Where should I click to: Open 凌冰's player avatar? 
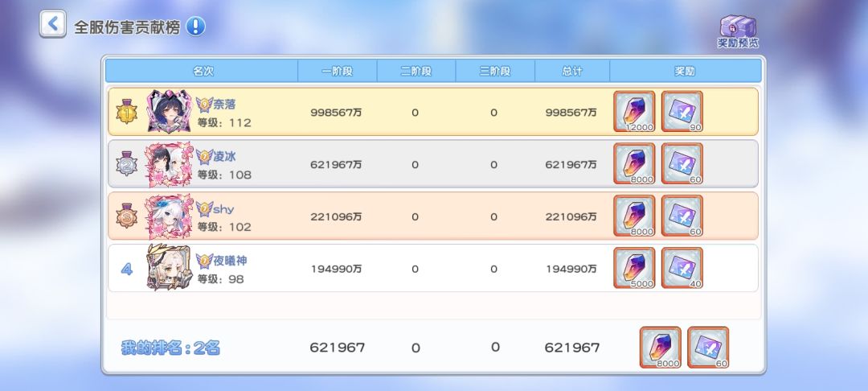(x=170, y=164)
